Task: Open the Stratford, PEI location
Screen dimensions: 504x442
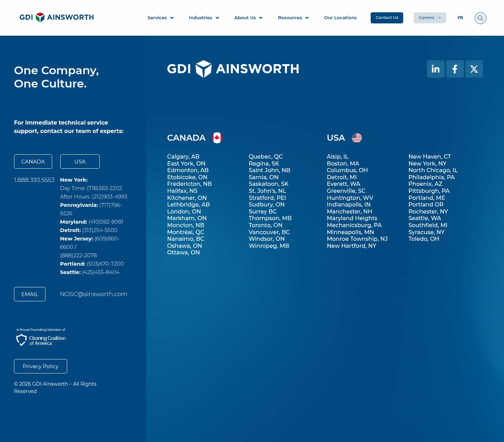Action: 267,198
